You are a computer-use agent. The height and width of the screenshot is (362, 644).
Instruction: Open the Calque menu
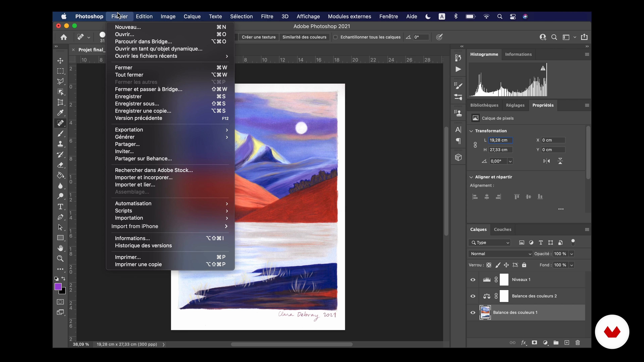(192, 16)
